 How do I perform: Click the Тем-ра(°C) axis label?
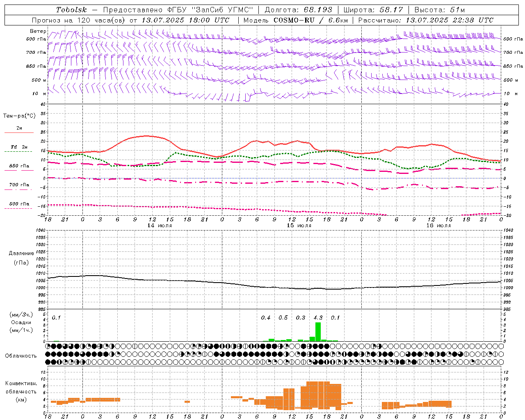pos(19,116)
